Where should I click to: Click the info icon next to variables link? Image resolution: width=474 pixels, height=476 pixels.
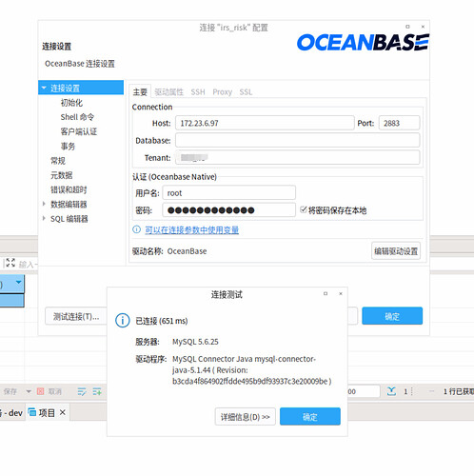point(136,229)
